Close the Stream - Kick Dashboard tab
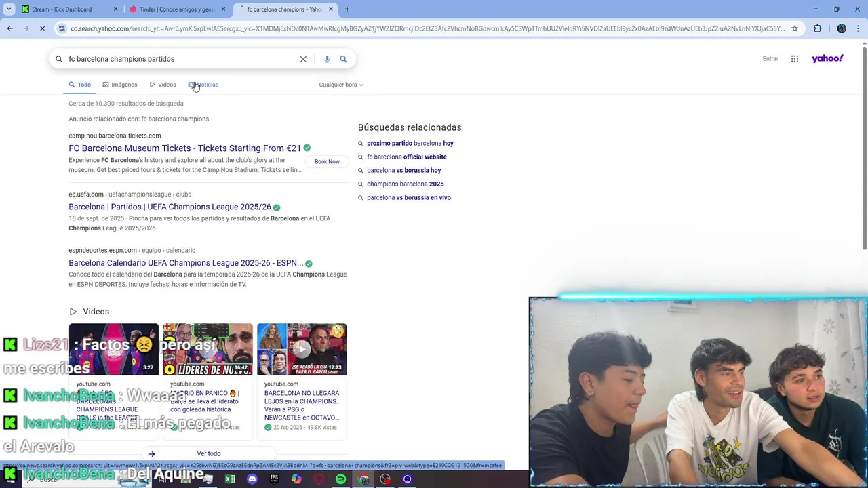The image size is (868, 488). tap(115, 9)
